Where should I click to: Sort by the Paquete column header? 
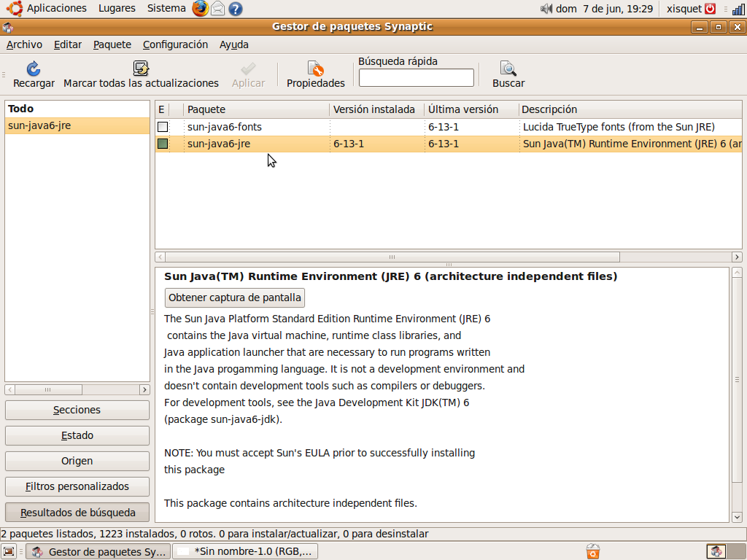click(256, 109)
